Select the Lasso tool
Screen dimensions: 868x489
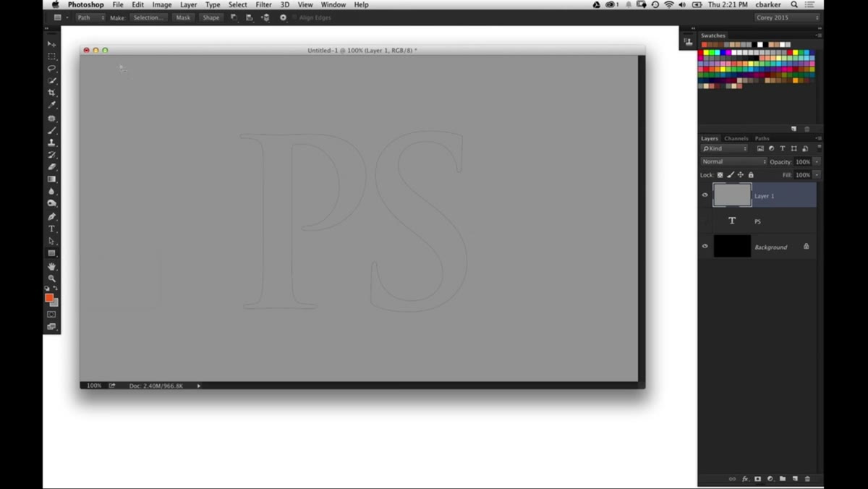(51, 69)
